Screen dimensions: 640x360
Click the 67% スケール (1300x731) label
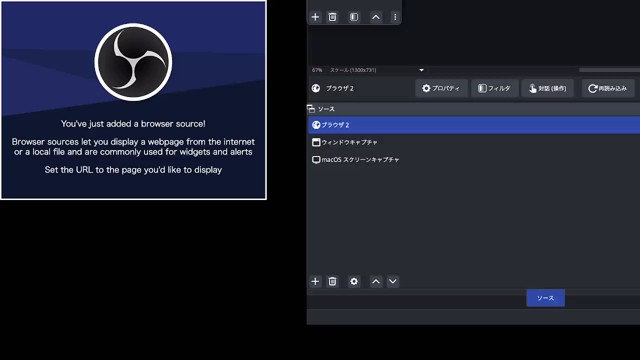coord(344,70)
